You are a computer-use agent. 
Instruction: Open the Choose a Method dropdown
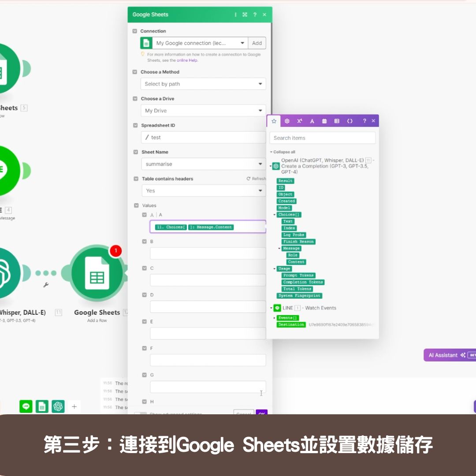tap(203, 84)
